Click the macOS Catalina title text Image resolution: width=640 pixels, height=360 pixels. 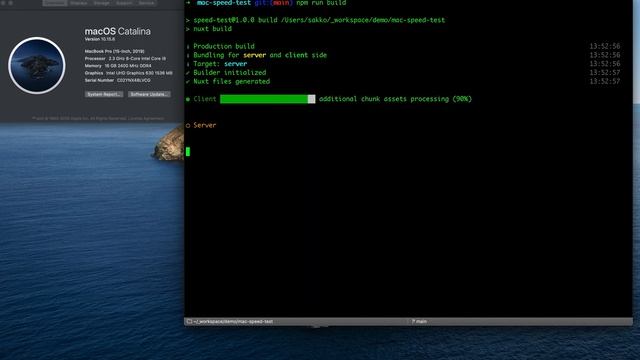pos(118,31)
